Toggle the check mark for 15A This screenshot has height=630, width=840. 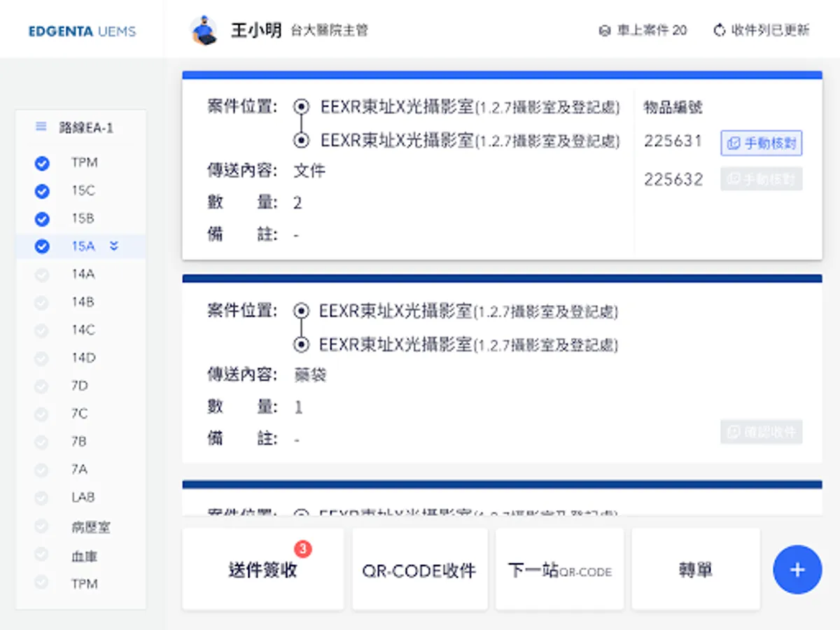coord(42,246)
